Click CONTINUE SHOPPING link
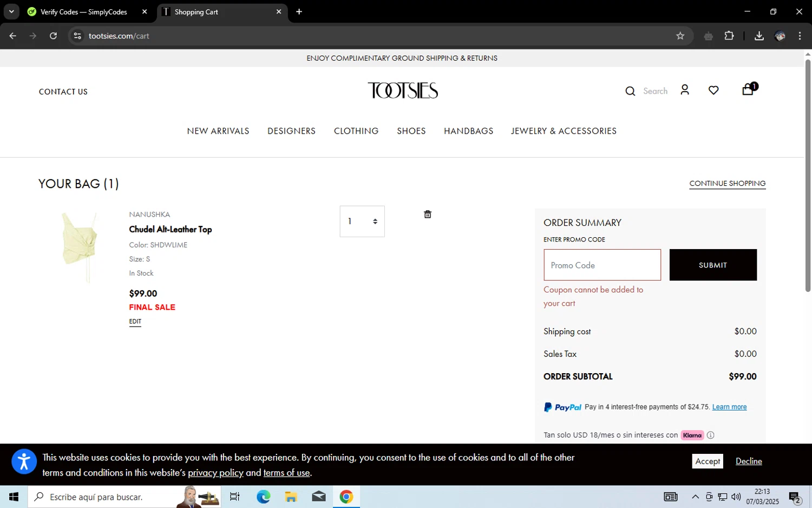 tap(728, 184)
